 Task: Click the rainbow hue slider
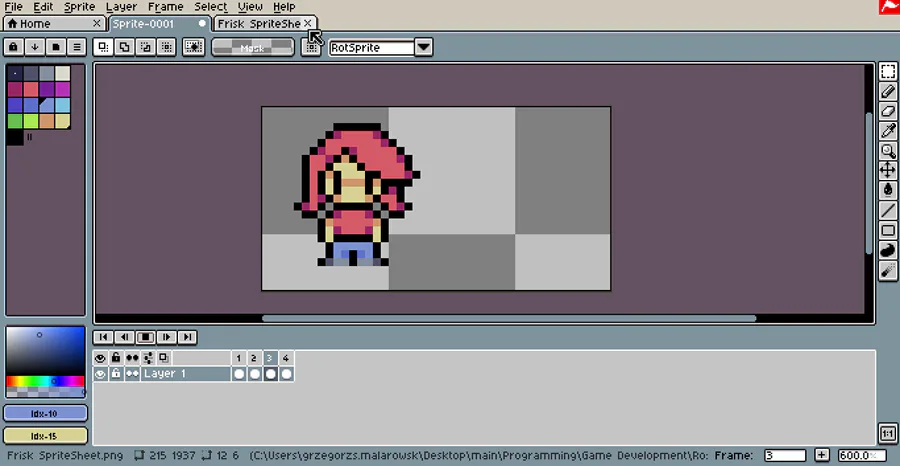[45, 381]
